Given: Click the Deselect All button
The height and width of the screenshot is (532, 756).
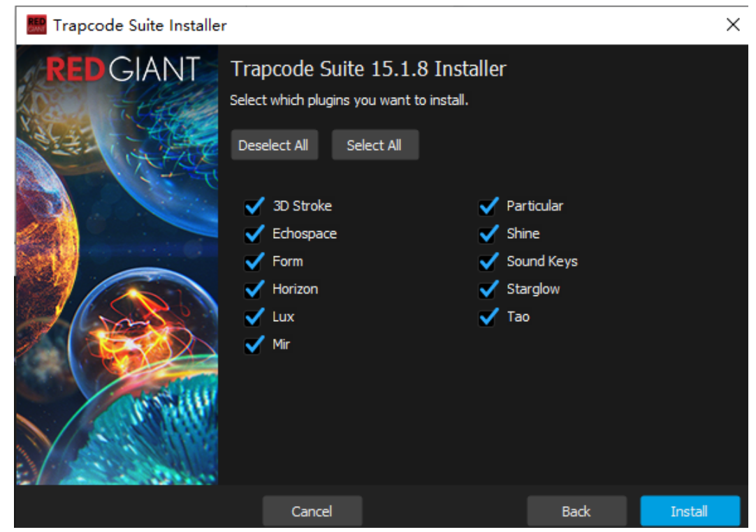Looking at the screenshot, I should click(274, 145).
